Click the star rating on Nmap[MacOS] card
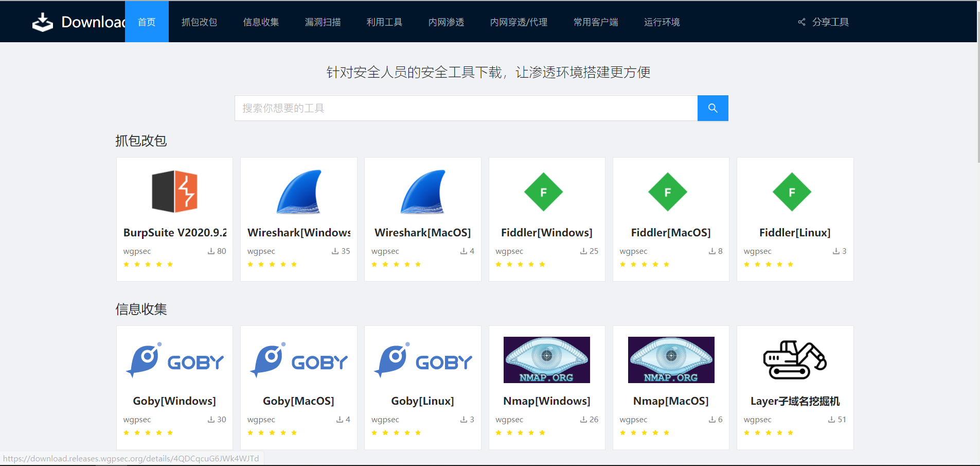The height and width of the screenshot is (466, 980). pos(645,433)
